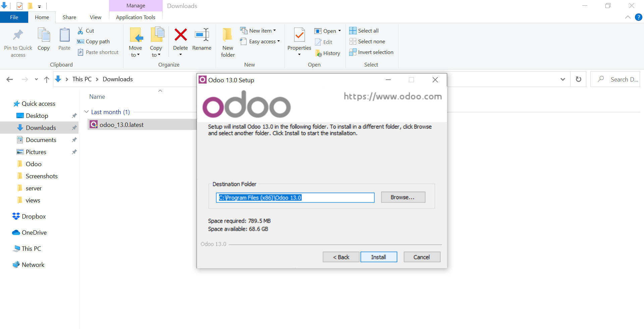Collapse the Last month group
644x329 pixels.
(x=87, y=112)
